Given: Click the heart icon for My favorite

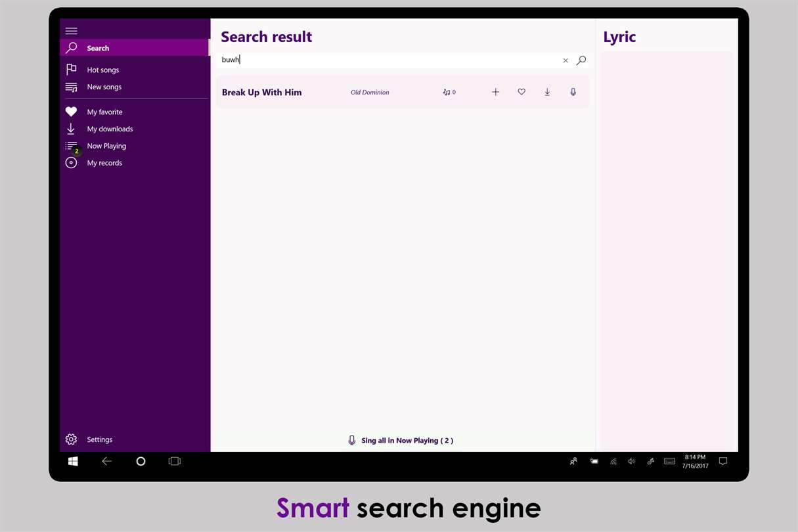Looking at the screenshot, I should tap(71, 112).
